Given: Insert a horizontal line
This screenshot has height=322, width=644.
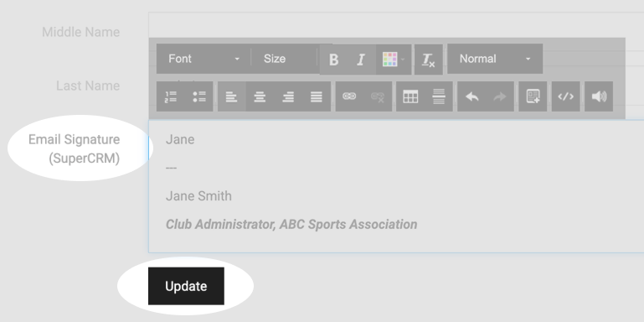Looking at the screenshot, I should [439, 96].
